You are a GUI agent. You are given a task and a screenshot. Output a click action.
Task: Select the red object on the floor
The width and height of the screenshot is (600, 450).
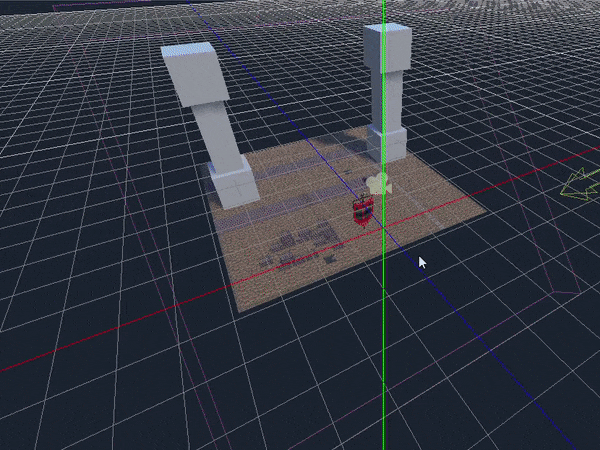363,211
